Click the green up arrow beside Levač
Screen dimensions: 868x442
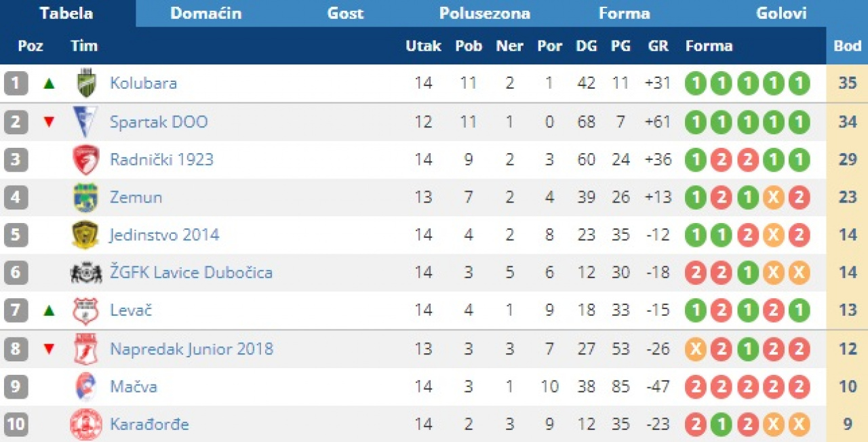tap(48, 311)
